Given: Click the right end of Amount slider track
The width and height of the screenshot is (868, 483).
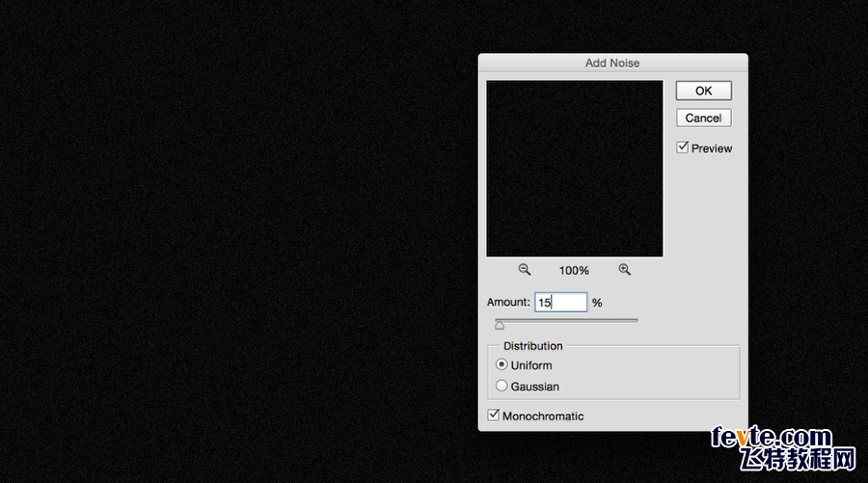Looking at the screenshot, I should coord(635,320).
